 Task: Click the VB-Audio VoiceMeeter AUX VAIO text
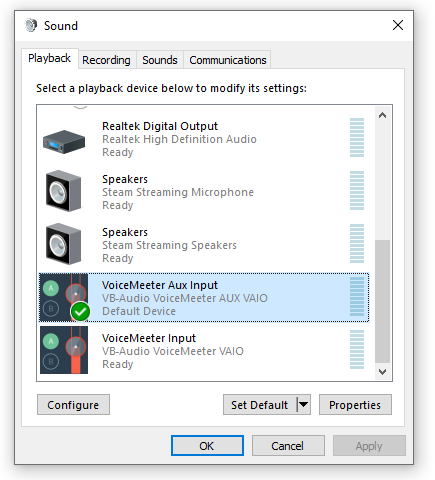185,298
